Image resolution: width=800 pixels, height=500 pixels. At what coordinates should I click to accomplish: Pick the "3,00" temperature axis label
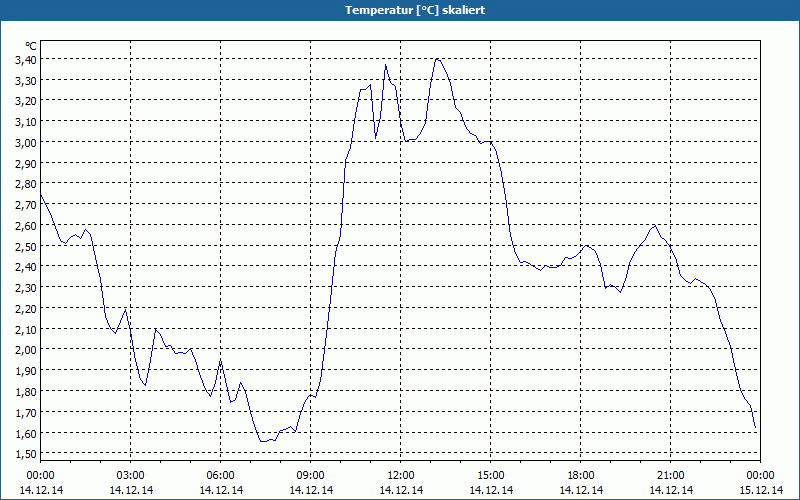tap(26, 143)
